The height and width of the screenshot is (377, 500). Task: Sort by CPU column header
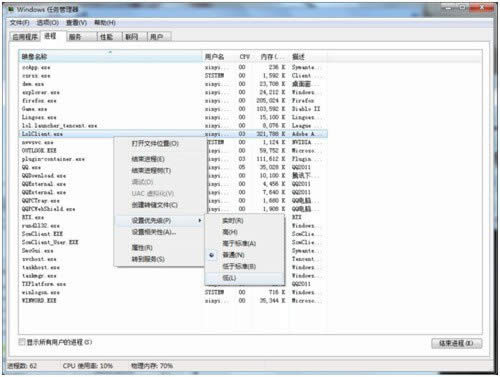tap(244, 57)
